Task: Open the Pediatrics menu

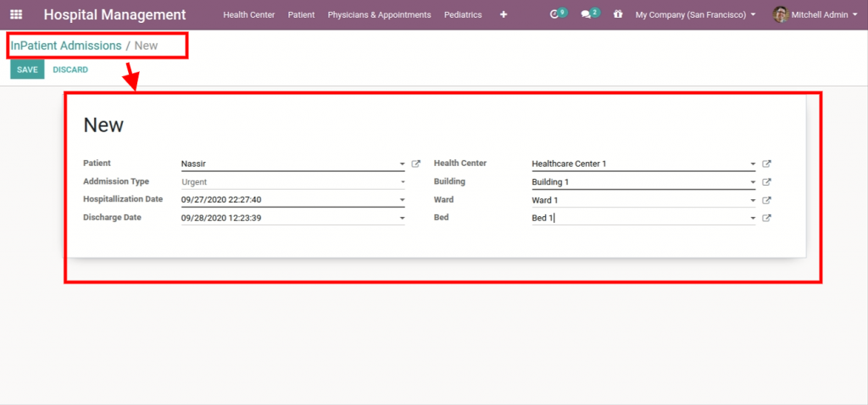Action: [x=463, y=14]
